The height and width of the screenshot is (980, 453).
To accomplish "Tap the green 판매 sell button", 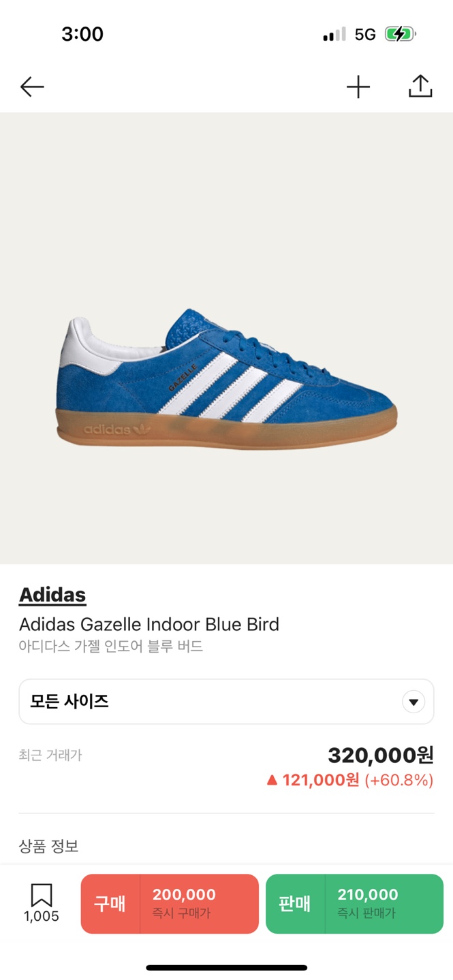I will click(x=354, y=904).
